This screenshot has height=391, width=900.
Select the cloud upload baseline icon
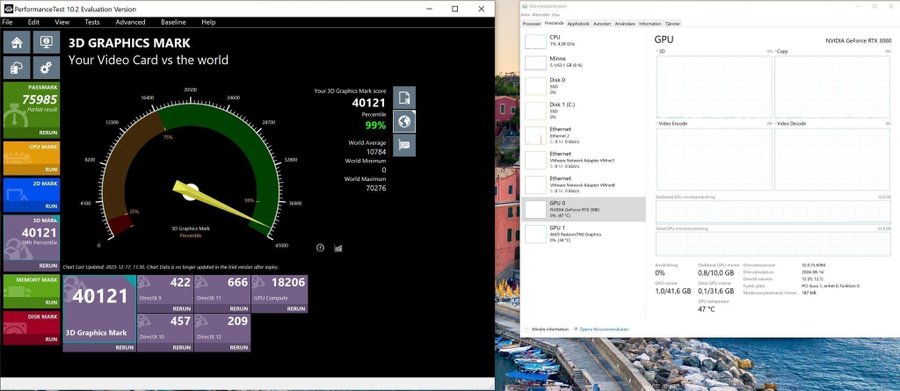pos(17,68)
